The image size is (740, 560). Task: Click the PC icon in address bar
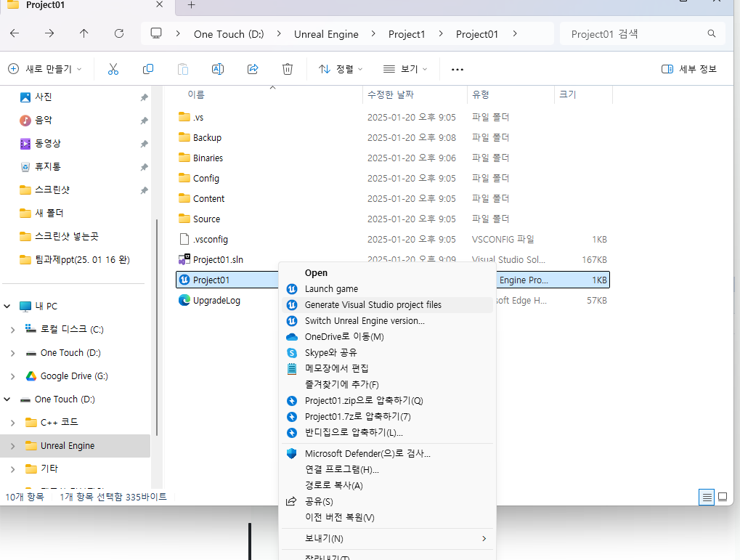[x=155, y=33]
